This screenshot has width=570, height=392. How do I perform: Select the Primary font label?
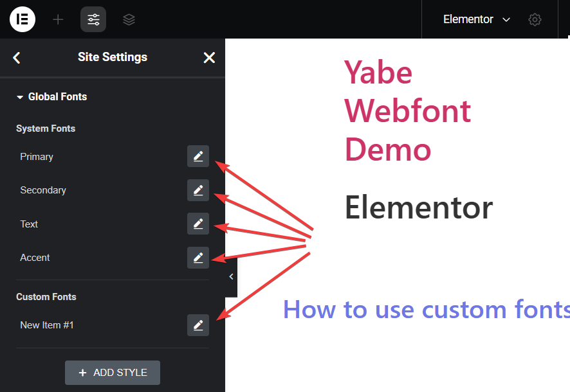click(x=37, y=157)
